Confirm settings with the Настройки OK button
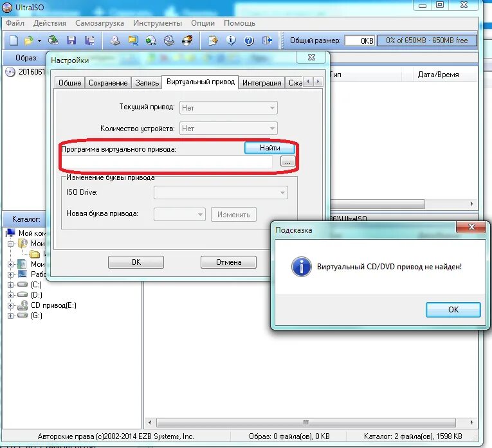Viewport: 492px width, 448px height. [x=136, y=262]
